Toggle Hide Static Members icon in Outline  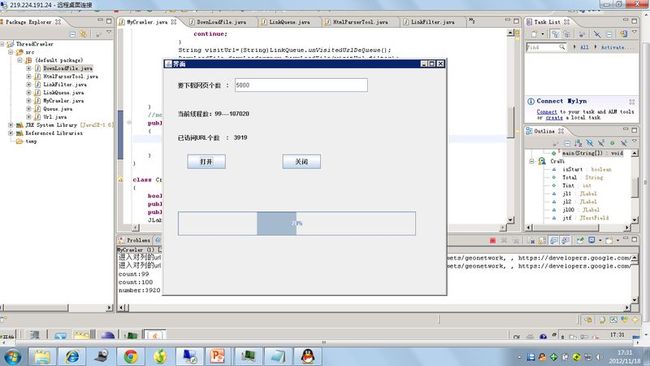[x=601, y=143]
